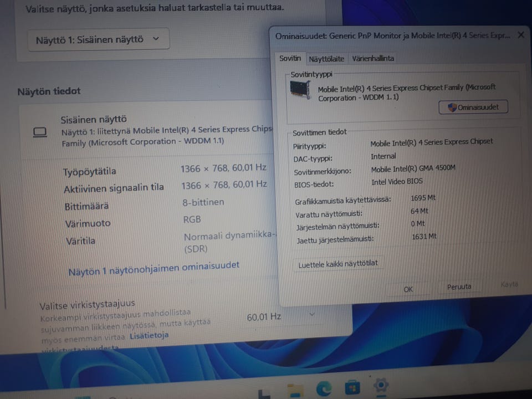Open the Näyttö 1: Sisäinen näyttö dropdown
This screenshot has height=399, width=532.
point(99,40)
